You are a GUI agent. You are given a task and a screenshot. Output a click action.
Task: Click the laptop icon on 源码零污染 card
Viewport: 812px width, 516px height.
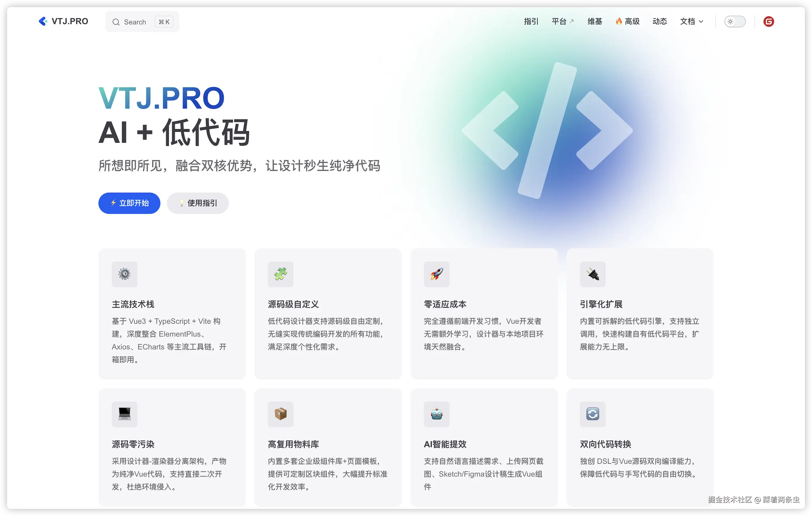(124, 414)
